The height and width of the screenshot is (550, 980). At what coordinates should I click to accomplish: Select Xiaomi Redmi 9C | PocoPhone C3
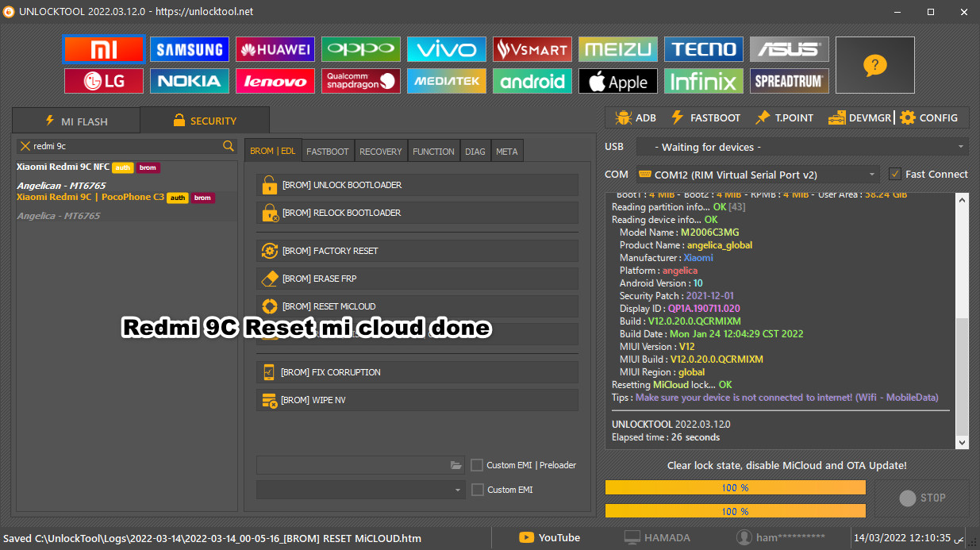coord(127,206)
